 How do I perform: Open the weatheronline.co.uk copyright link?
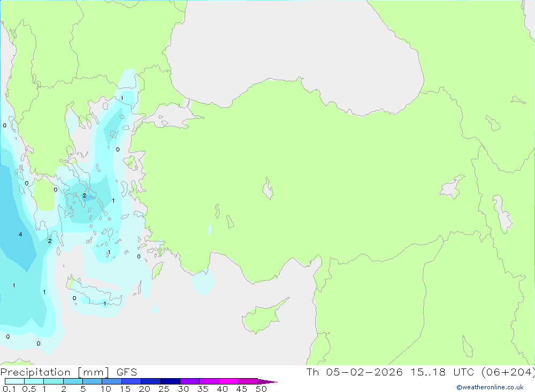click(x=490, y=387)
